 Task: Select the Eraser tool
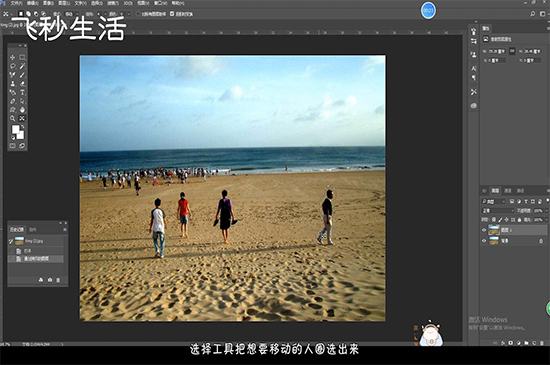pyautogui.click(x=22, y=83)
